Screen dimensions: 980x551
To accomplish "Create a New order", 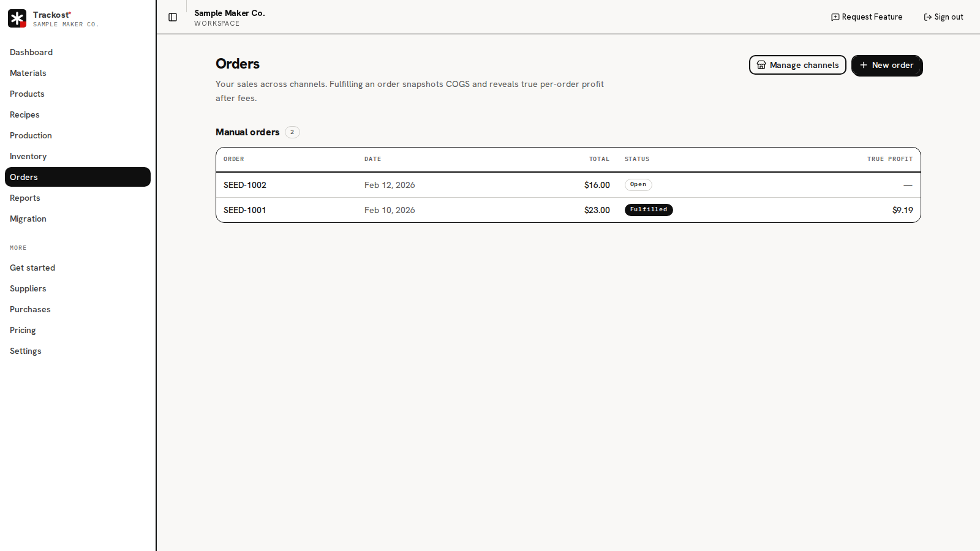I will 886,65.
